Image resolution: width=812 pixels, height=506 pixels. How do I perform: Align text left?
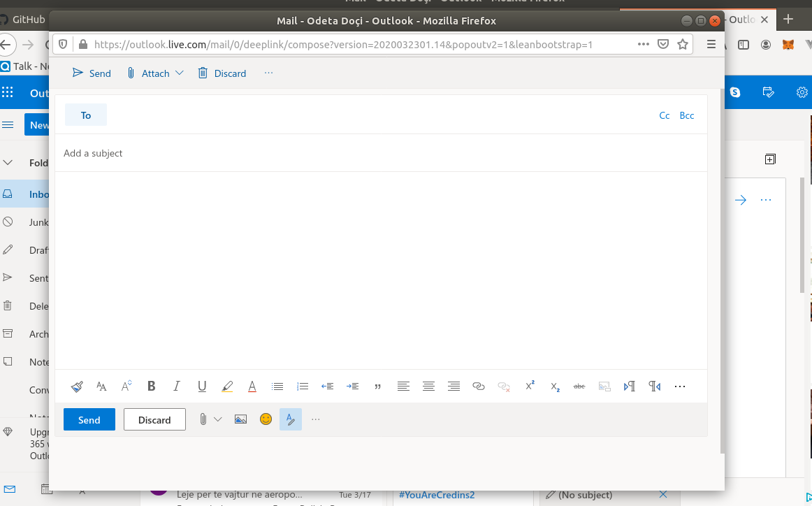tap(403, 386)
